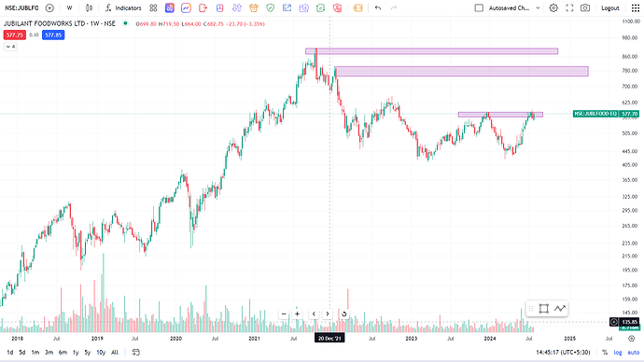644x362 pixels.
Task: Enter fullscreen mode
Action: coord(569,7)
